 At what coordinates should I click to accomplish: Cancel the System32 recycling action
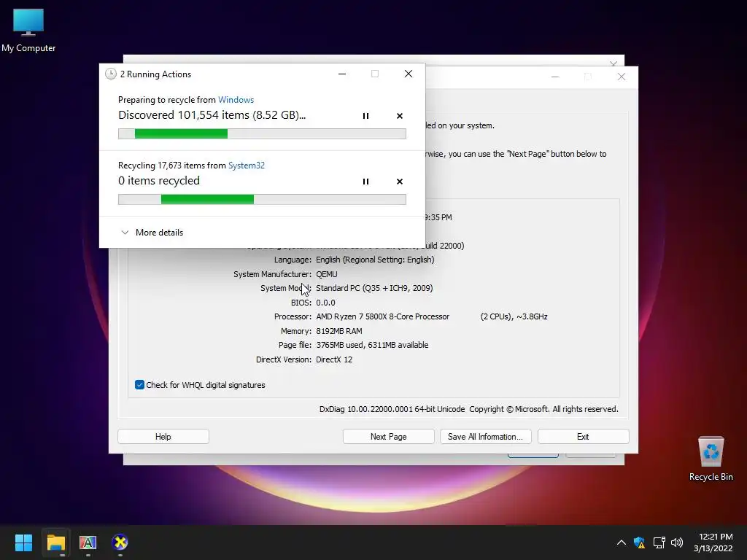tap(400, 182)
